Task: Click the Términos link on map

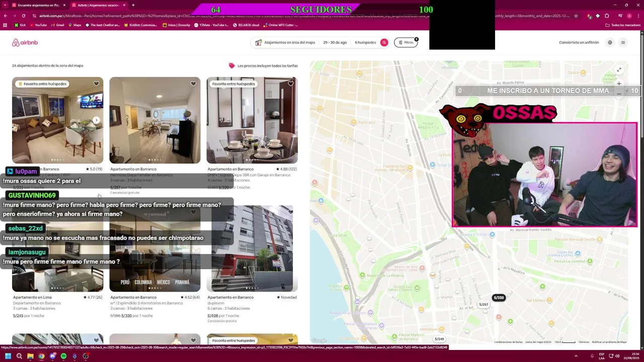Action: pos(584,342)
